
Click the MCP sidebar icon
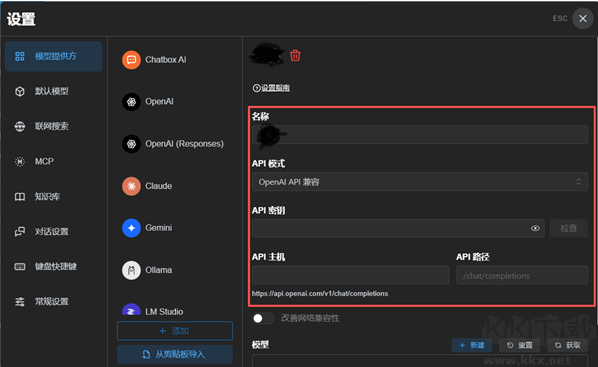(20, 162)
